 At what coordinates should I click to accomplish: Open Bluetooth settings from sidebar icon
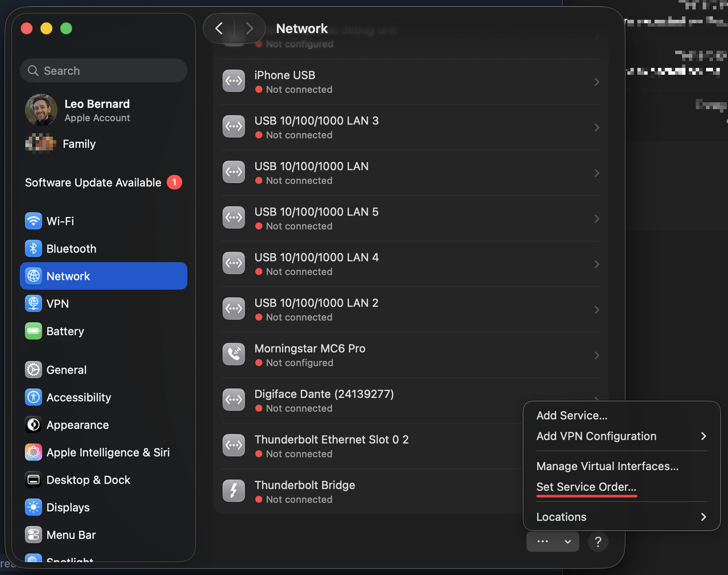34,249
